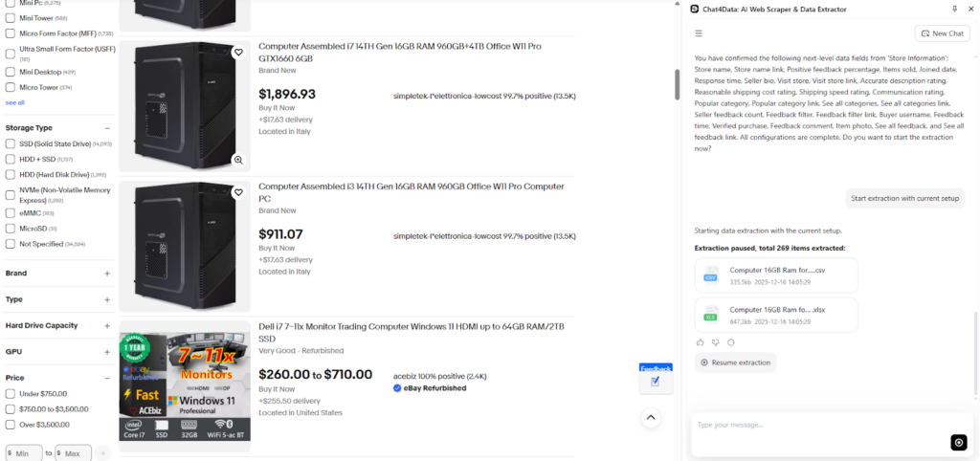Image resolution: width=980 pixels, height=461 pixels.
Task: Open acebiz seller profile link
Action: coord(440,376)
